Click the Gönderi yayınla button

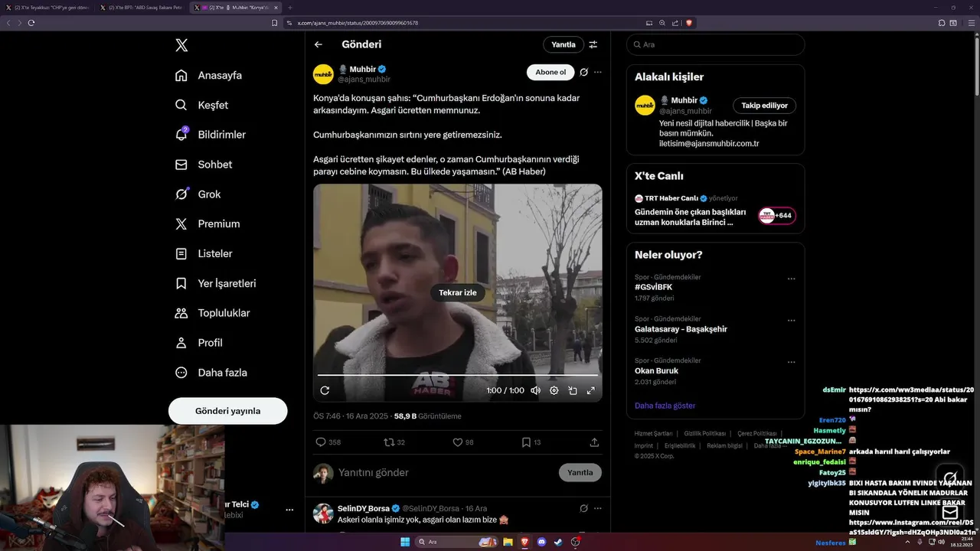click(227, 411)
